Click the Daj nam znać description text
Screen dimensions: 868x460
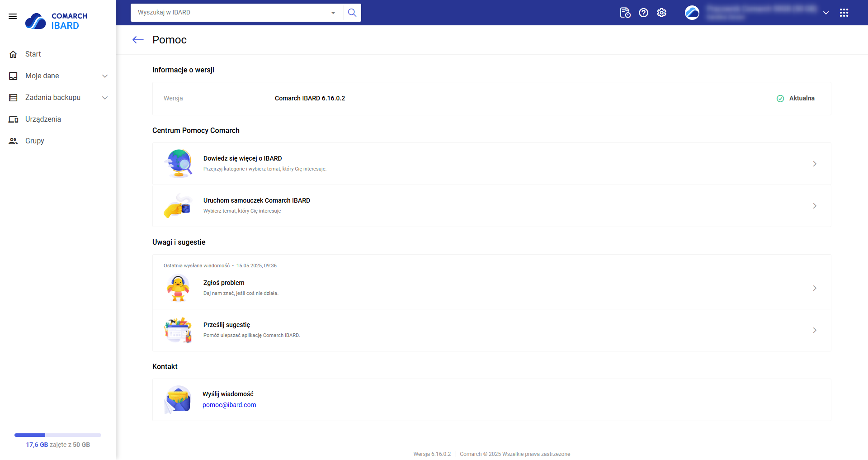pyautogui.click(x=241, y=293)
